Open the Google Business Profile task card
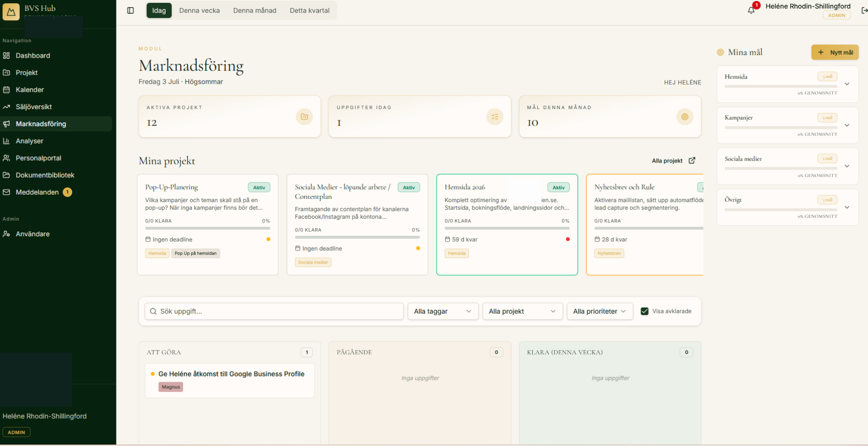 tap(229, 380)
